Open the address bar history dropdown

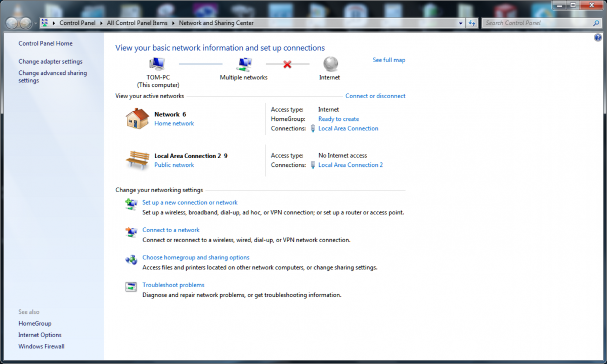pyautogui.click(x=461, y=23)
